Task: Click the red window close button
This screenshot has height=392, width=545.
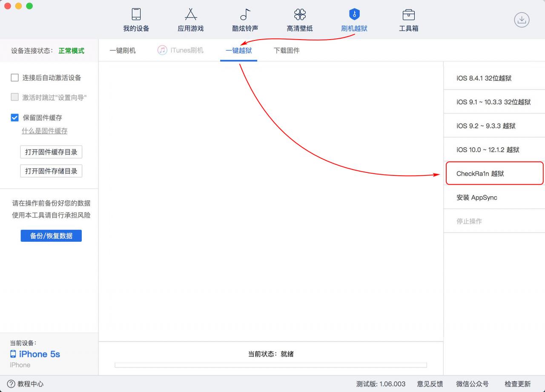Action: [x=7, y=6]
